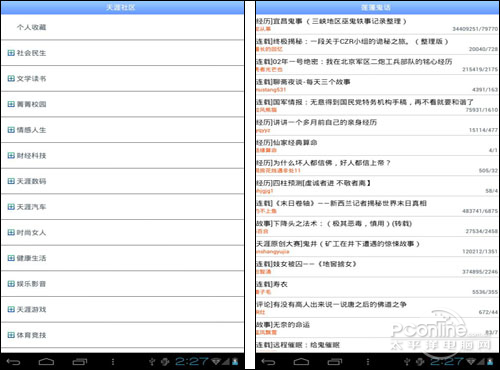Click view/reply count 27534/2458
This screenshot has width=500, height=370.
click(x=482, y=231)
